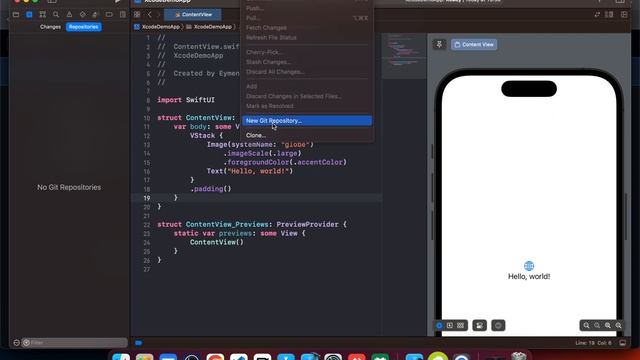Open the Report navigator icon
Viewport: 640px width, 360px height.
tap(122, 15)
